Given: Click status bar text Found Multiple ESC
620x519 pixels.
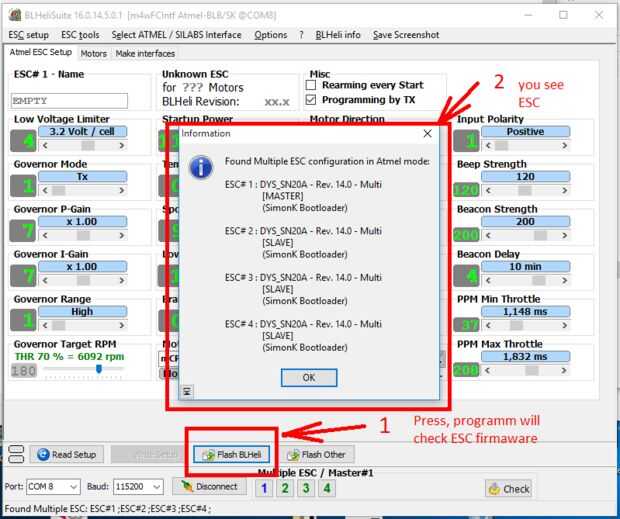Looking at the screenshot, I should (108, 509).
